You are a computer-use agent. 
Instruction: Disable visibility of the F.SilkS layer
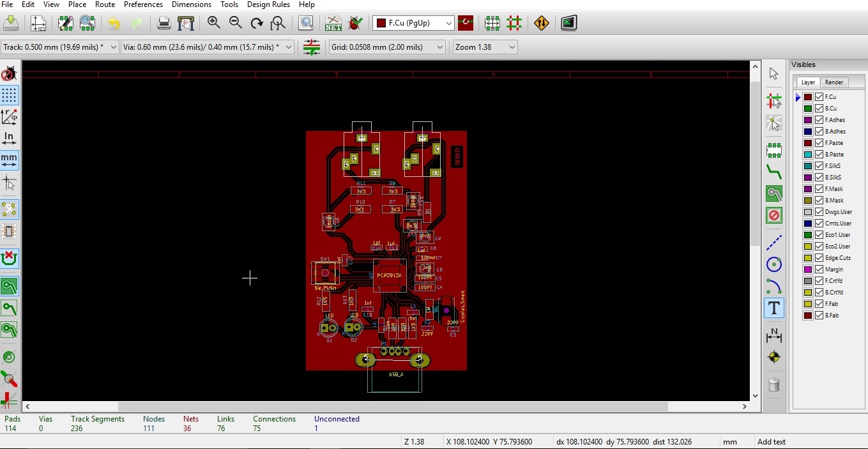pos(819,165)
